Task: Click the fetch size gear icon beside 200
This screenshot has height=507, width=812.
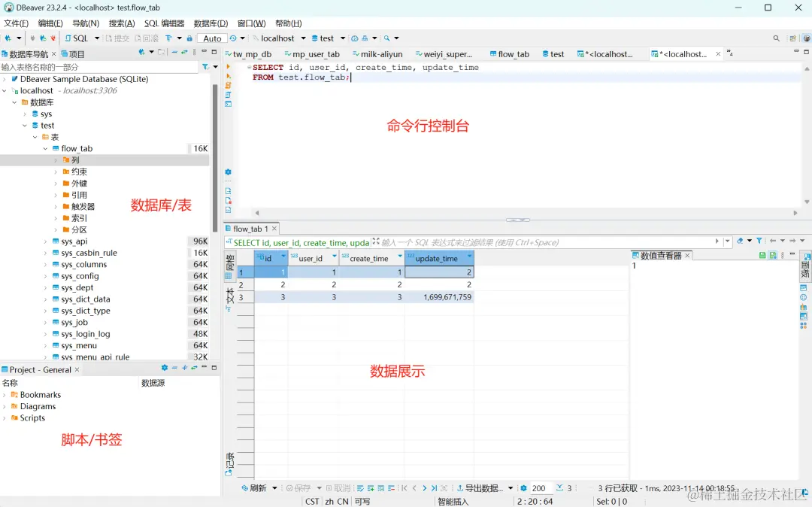Action: pyautogui.click(x=523, y=488)
